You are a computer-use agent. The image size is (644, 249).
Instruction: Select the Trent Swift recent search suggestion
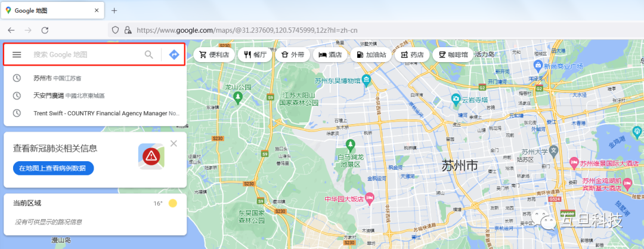click(x=95, y=113)
